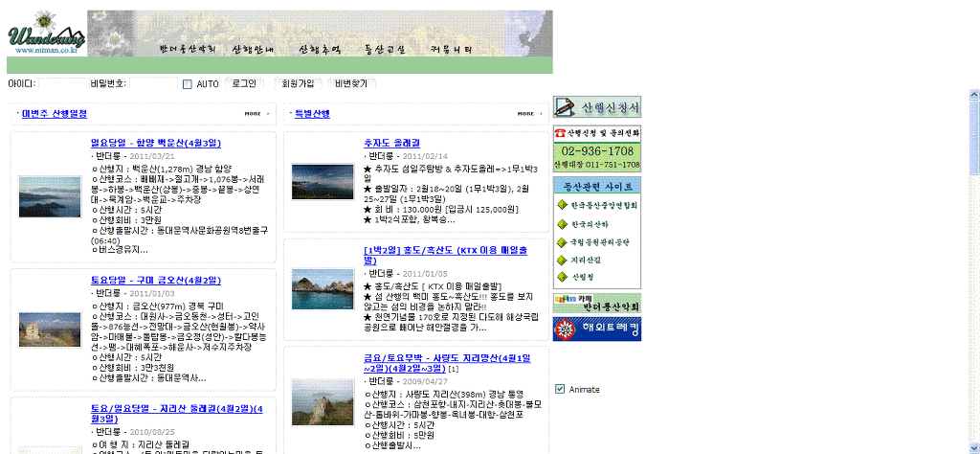Open the 산림청 site link

582,277
